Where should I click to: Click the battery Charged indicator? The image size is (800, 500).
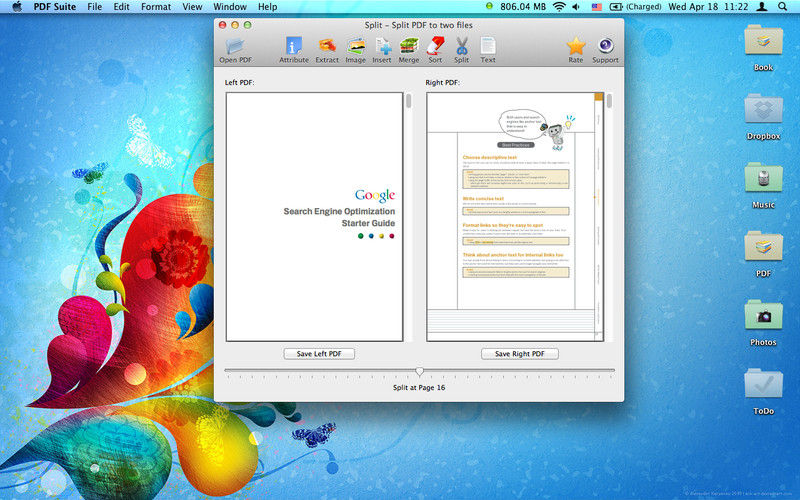[x=636, y=7]
